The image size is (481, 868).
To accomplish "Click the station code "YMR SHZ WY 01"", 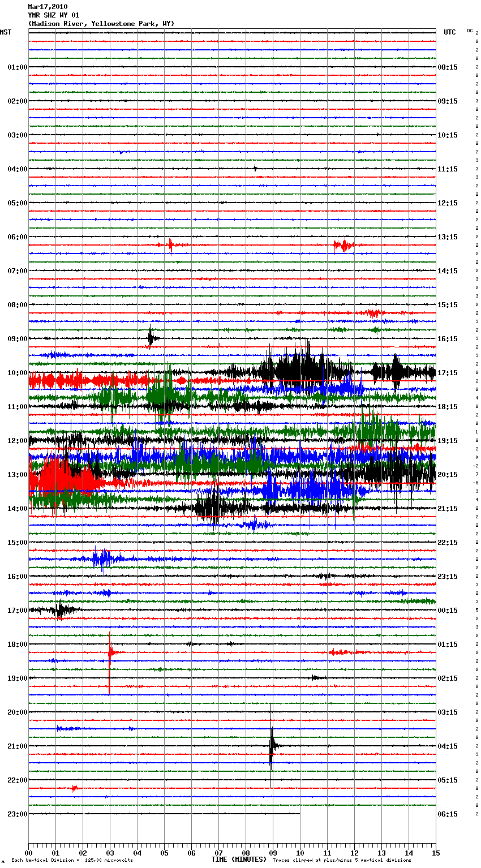I will click(x=54, y=15).
